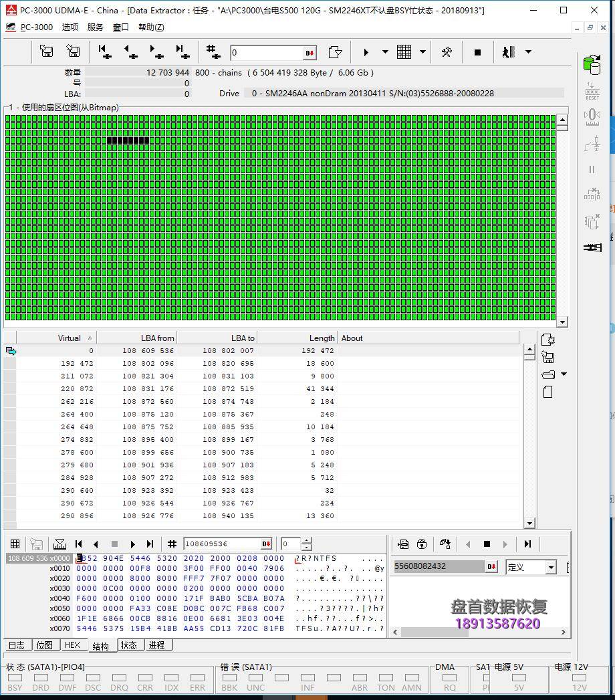The image size is (615, 700).
Task: Click the RESET icon in the right sidebar
Action: tap(592, 91)
